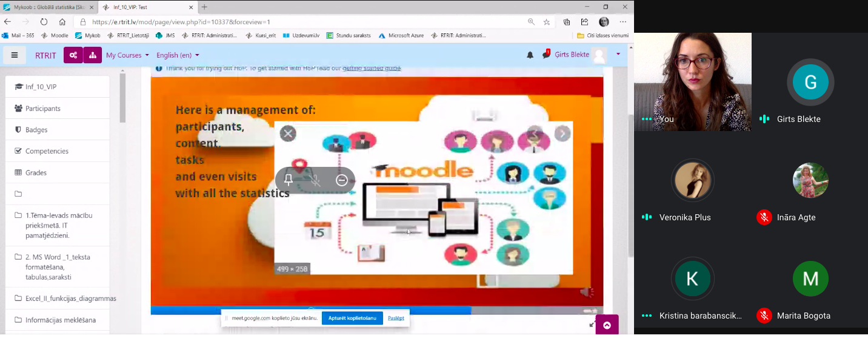Click the graduation cap icon beside Inf_10_VIP

(18, 87)
